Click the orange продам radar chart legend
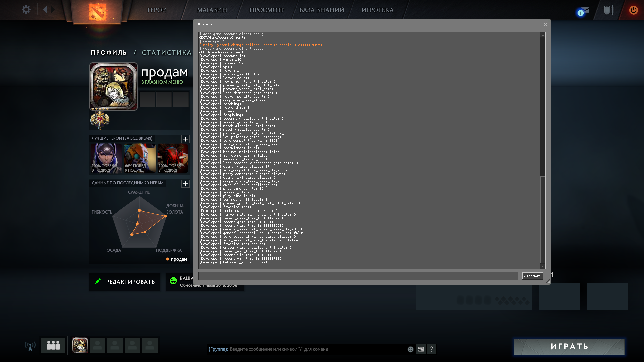This screenshot has width=644, height=362. pyautogui.click(x=177, y=259)
